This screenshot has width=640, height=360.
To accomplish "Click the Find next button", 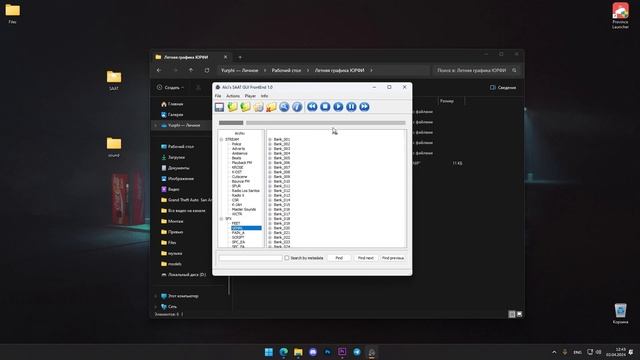I will pos(365,258).
